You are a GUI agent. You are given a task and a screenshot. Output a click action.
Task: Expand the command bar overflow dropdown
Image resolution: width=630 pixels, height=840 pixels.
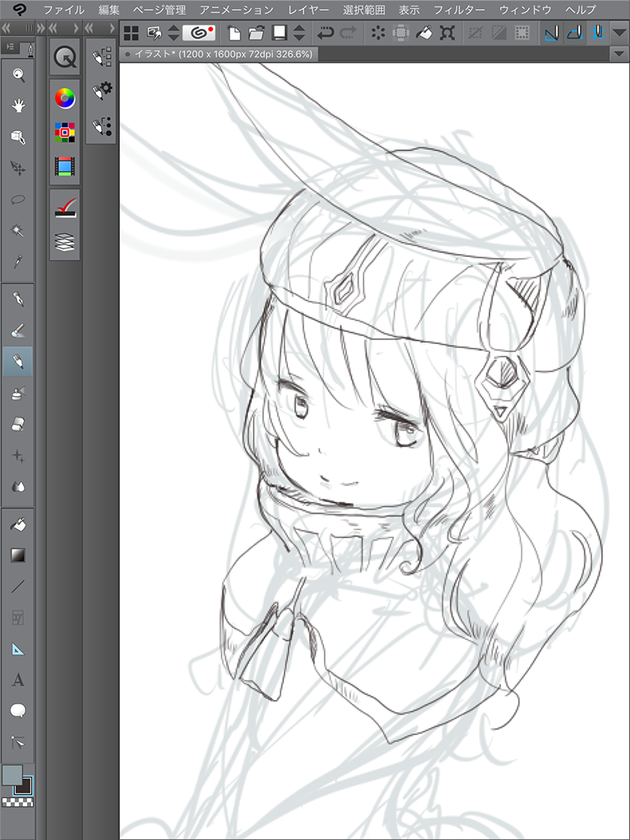click(x=620, y=33)
